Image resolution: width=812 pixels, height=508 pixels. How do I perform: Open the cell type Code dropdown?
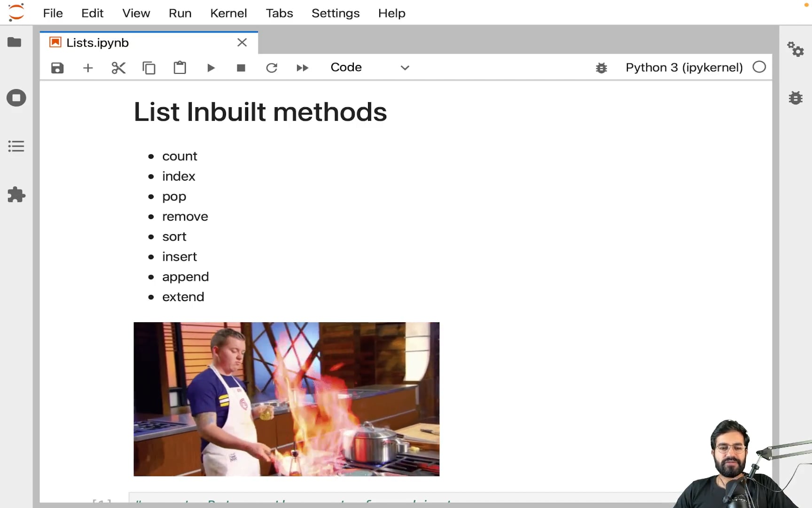tap(370, 67)
